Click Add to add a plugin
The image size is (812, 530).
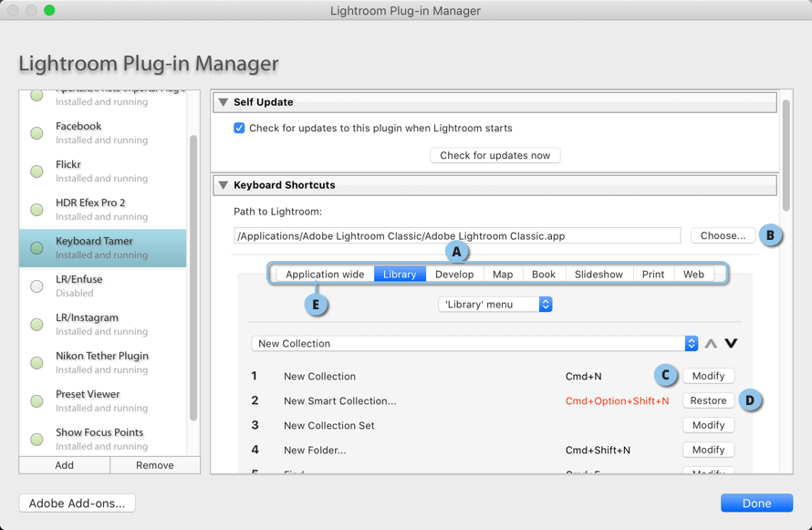64,465
